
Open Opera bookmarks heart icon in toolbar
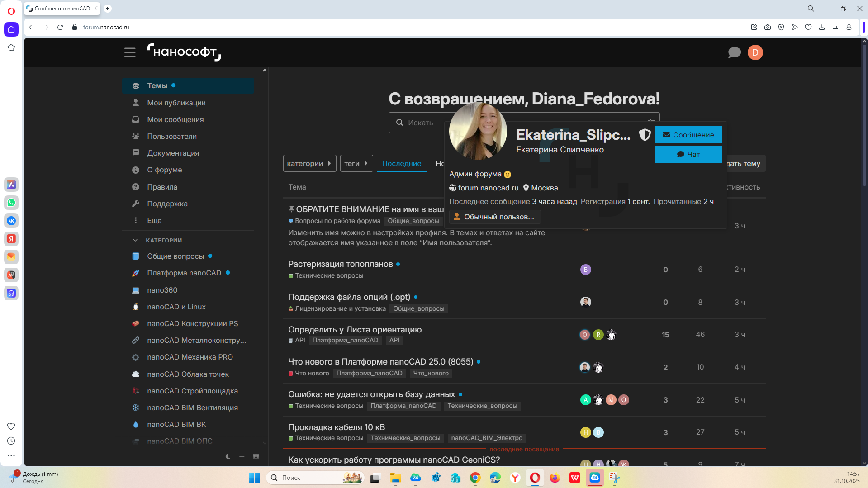pos(808,27)
